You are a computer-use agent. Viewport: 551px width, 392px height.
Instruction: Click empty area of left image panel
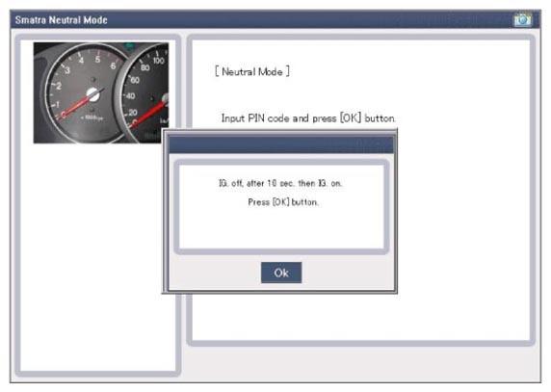(x=98, y=256)
